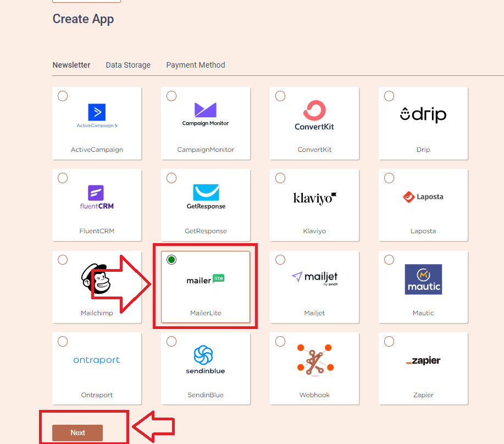Click the 'ConvertKit' label under logo
This screenshot has height=444, width=504.
click(x=314, y=150)
